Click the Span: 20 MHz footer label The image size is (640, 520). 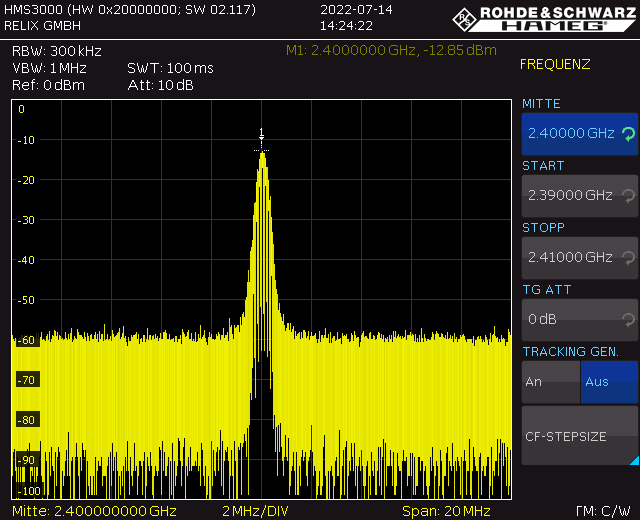tap(446, 511)
